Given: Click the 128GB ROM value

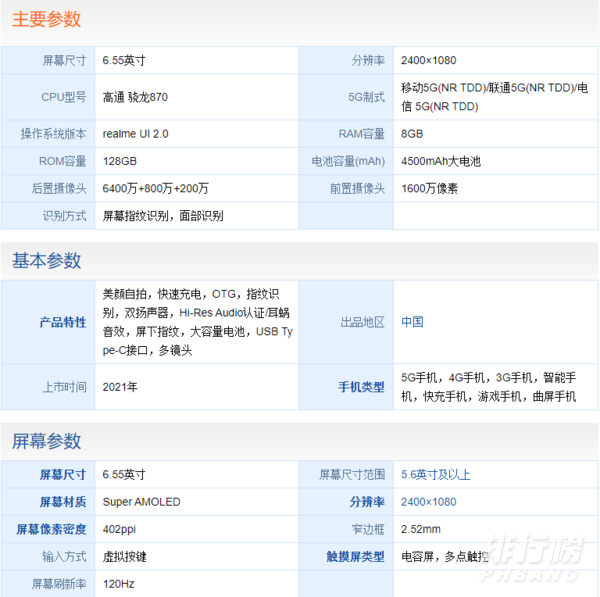Looking at the screenshot, I should [x=120, y=161].
